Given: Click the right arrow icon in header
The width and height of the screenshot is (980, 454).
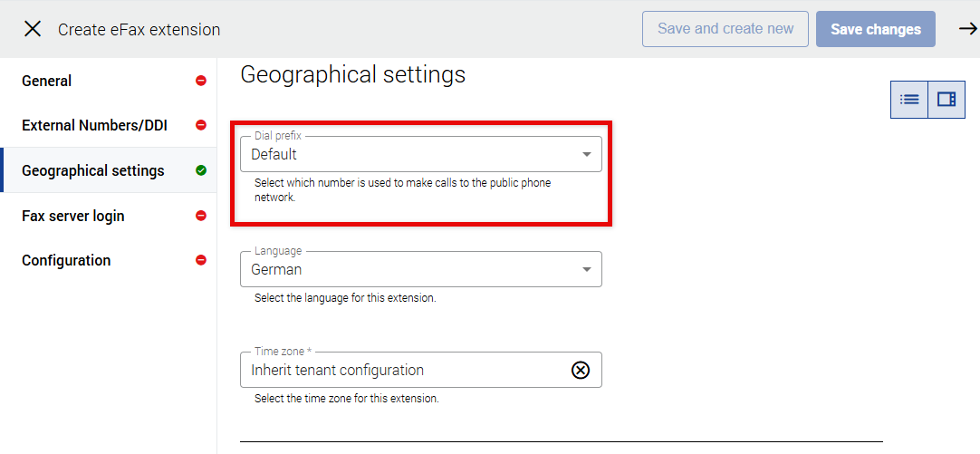Looking at the screenshot, I should coord(967,29).
